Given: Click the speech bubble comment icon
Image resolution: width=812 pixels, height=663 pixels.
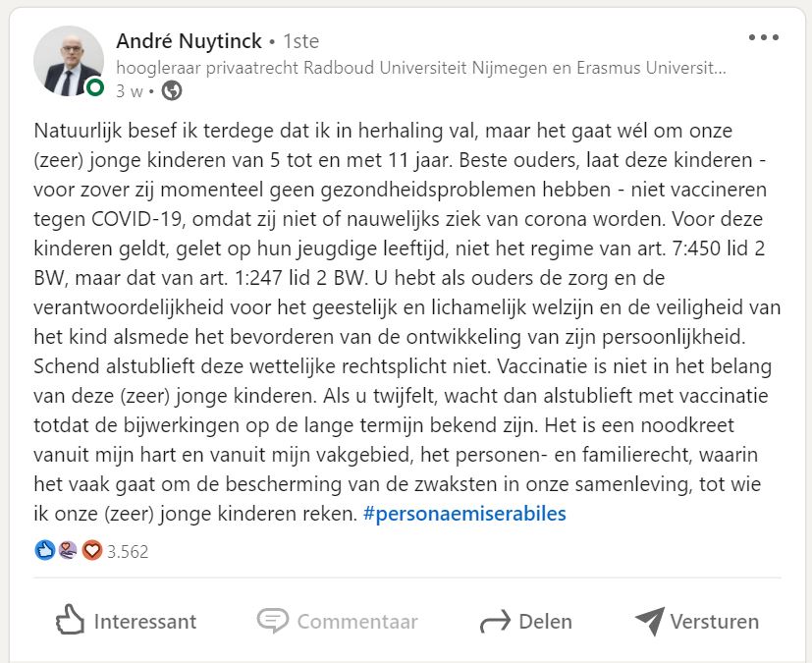Looking at the screenshot, I should tap(273, 620).
